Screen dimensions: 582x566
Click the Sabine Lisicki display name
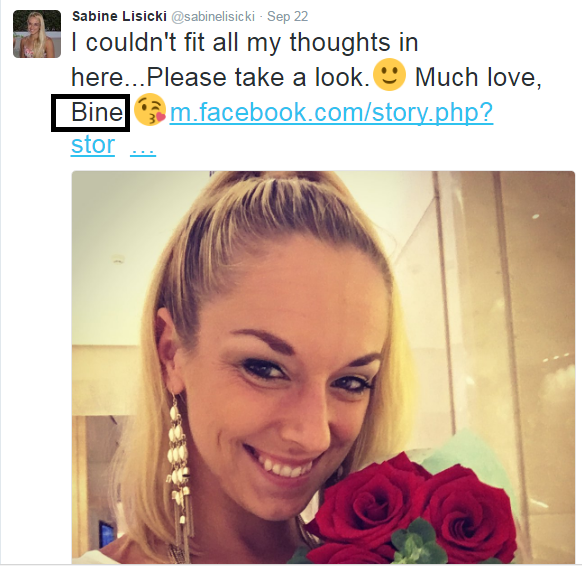click(119, 16)
